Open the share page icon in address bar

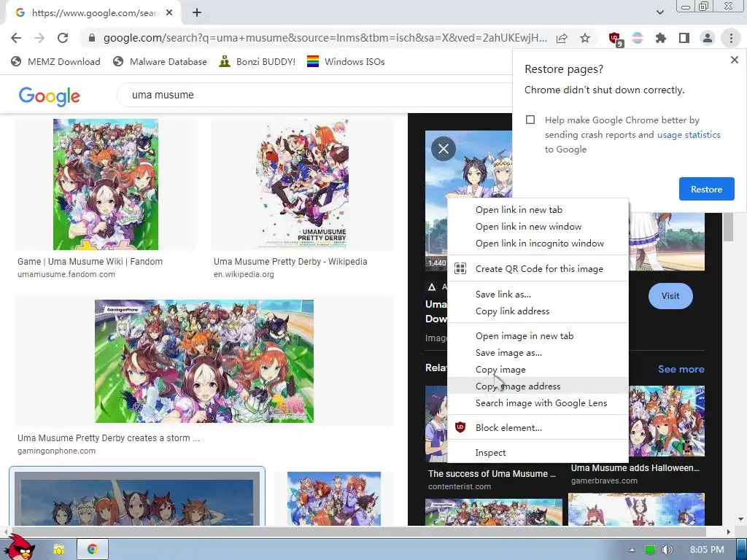point(562,38)
